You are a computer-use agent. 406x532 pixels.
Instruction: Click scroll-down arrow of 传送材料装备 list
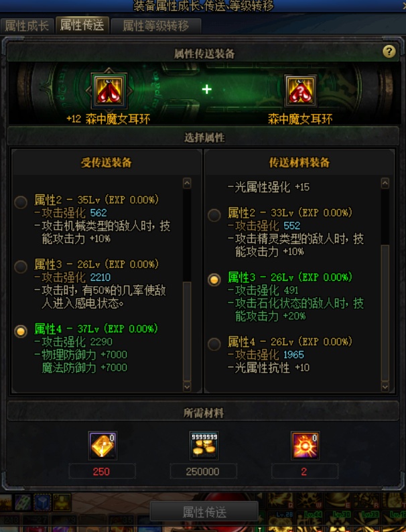(385, 387)
